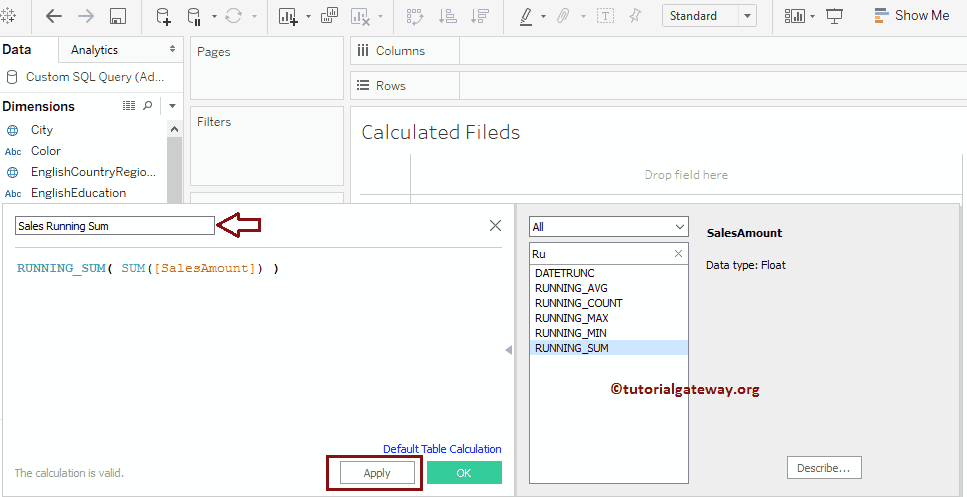The image size is (967, 497).
Task: Click the Highlight pen icon
Action: (x=526, y=17)
